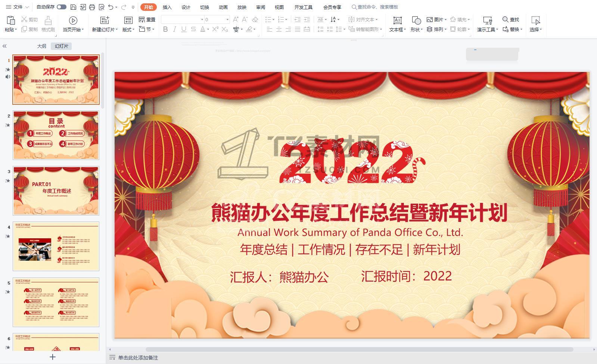Click the 节 section button
Viewport: 597px width, 364px height.
146,29
